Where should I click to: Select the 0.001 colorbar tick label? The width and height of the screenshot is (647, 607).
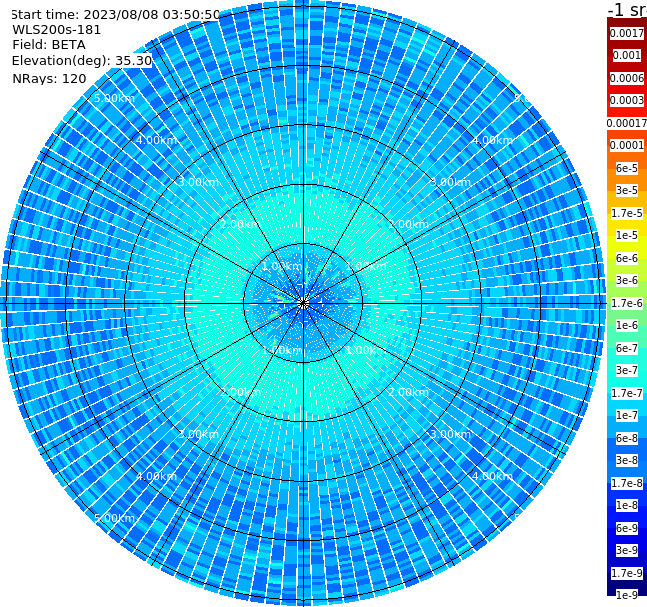(627, 55)
